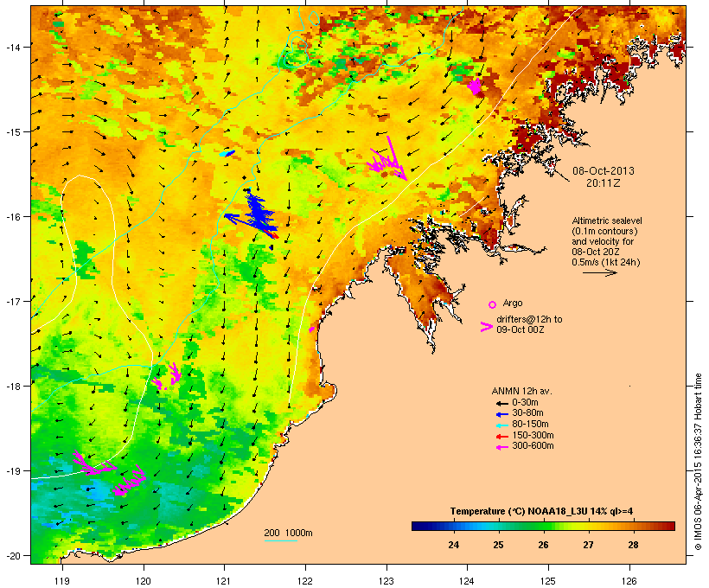Click the longitude axis label 125
The width and height of the screenshot is (709, 588).
pos(548,581)
